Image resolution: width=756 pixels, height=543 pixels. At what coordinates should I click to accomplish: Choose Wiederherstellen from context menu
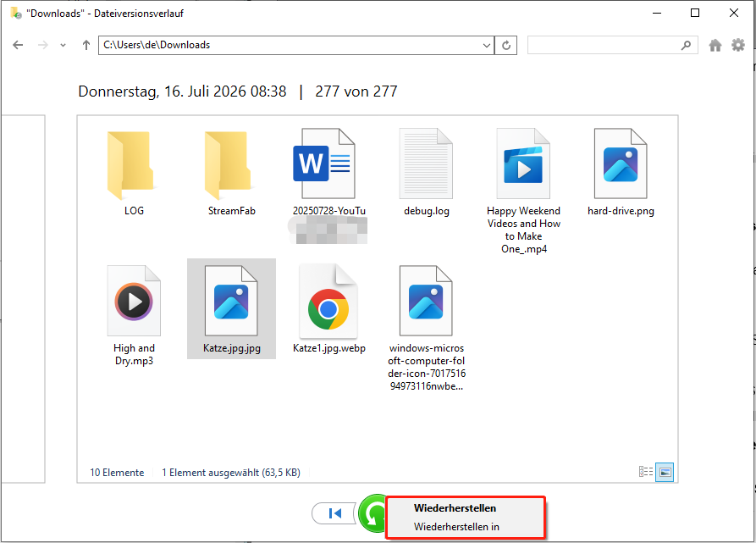click(455, 507)
